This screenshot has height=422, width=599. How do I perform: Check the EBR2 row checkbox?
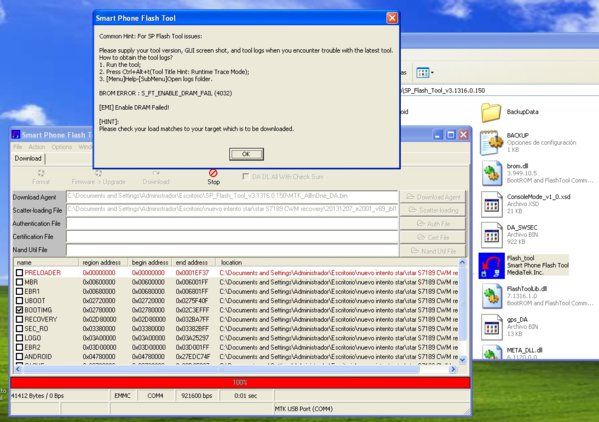[x=19, y=347]
